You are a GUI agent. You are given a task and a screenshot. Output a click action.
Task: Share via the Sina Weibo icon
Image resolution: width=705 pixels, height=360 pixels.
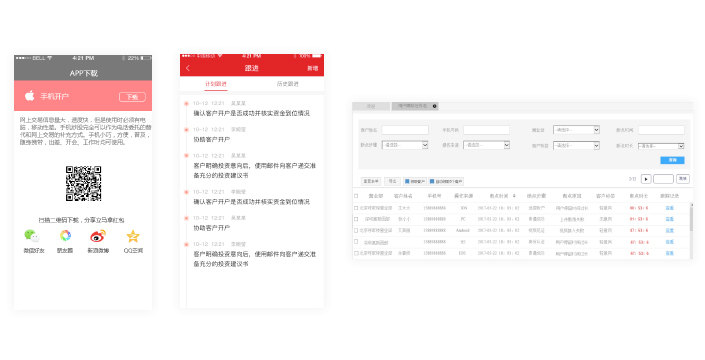click(x=98, y=236)
